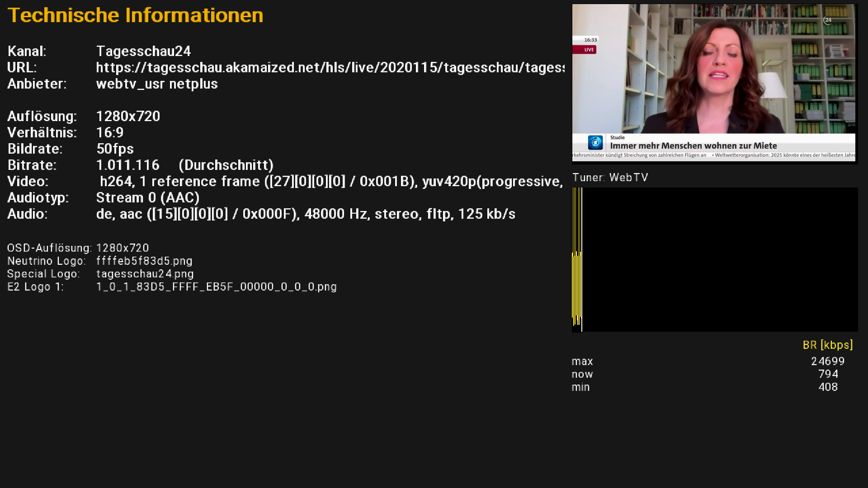
Task: Click the current bitrate value 794
Action: pos(828,374)
